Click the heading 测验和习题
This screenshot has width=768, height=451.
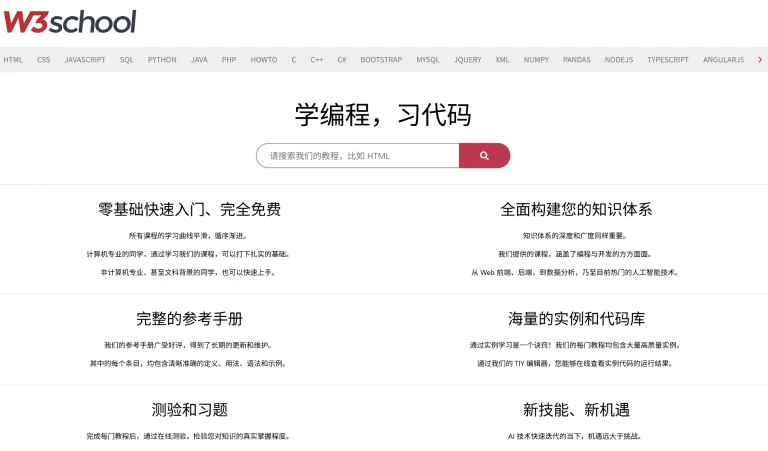point(190,409)
